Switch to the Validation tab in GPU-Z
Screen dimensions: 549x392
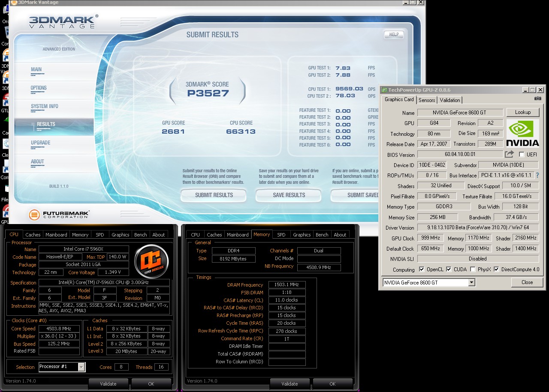click(450, 100)
